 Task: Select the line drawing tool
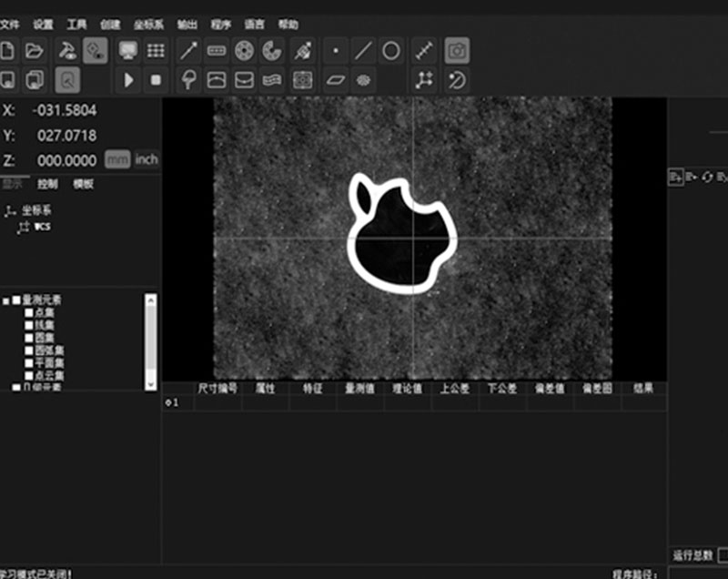click(363, 51)
